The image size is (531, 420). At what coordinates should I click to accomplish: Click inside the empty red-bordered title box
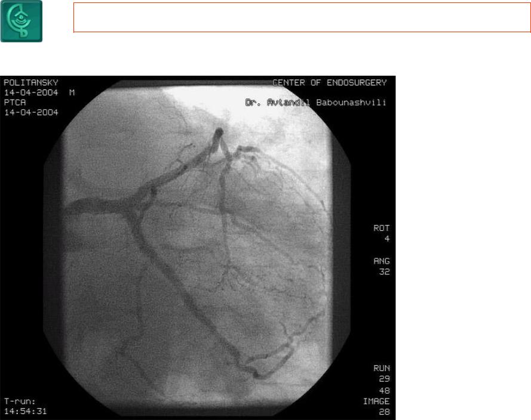(x=302, y=17)
